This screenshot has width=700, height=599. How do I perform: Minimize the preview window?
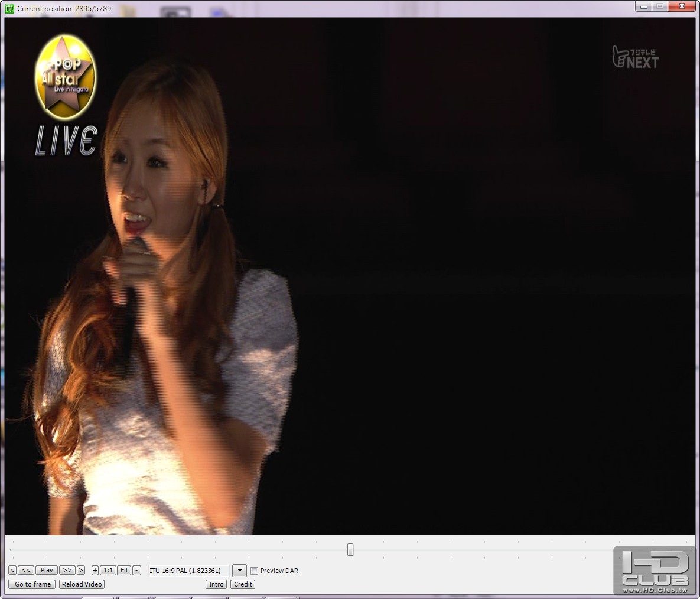(x=644, y=6)
